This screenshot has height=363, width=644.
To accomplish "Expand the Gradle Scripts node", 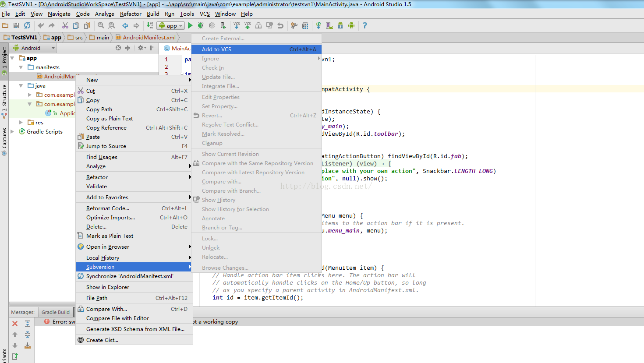I will 12,131.
